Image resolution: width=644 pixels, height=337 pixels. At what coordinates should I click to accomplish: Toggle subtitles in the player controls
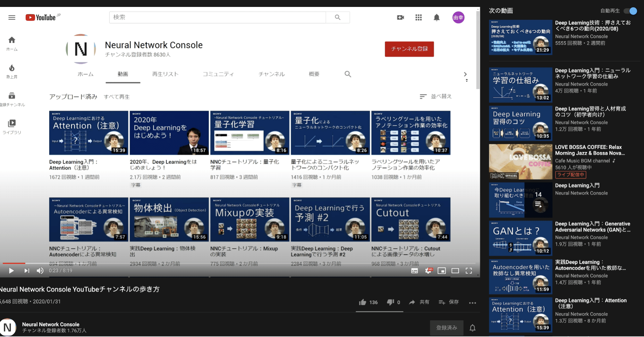click(415, 271)
